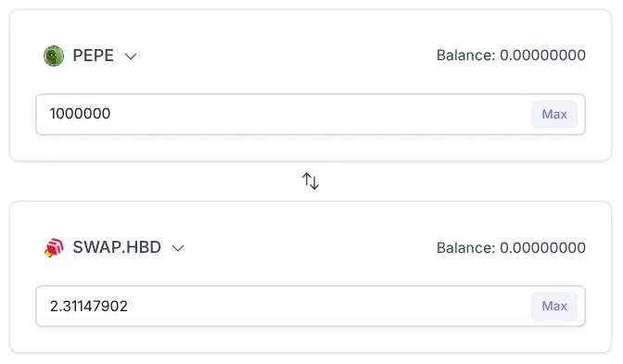623x364 pixels.
Task: Focus the PEPE amount field showing 1000000
Action: coord(311,114)
